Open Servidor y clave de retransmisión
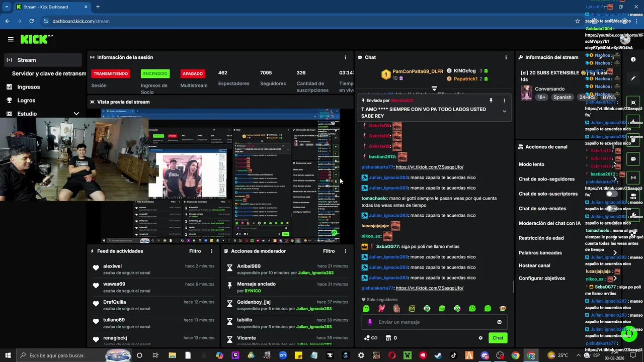644x362 pixels. 49,73
